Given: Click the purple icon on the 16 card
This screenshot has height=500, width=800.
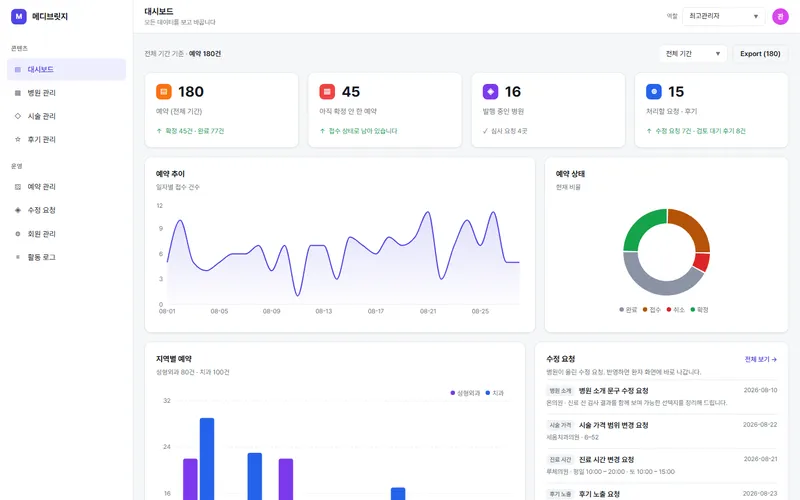Looking at the screenshot, I should click(490, 92).
